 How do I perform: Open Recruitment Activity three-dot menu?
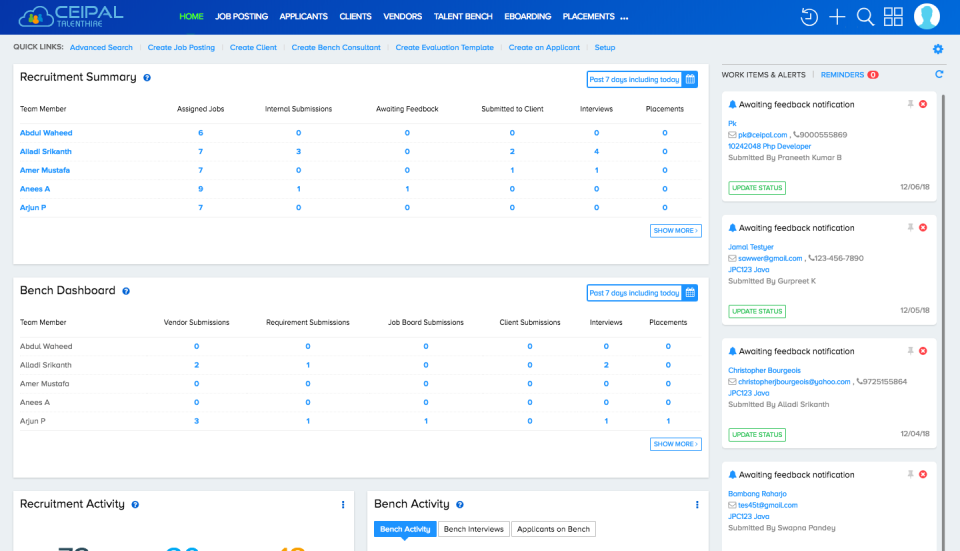coord(343,505)
